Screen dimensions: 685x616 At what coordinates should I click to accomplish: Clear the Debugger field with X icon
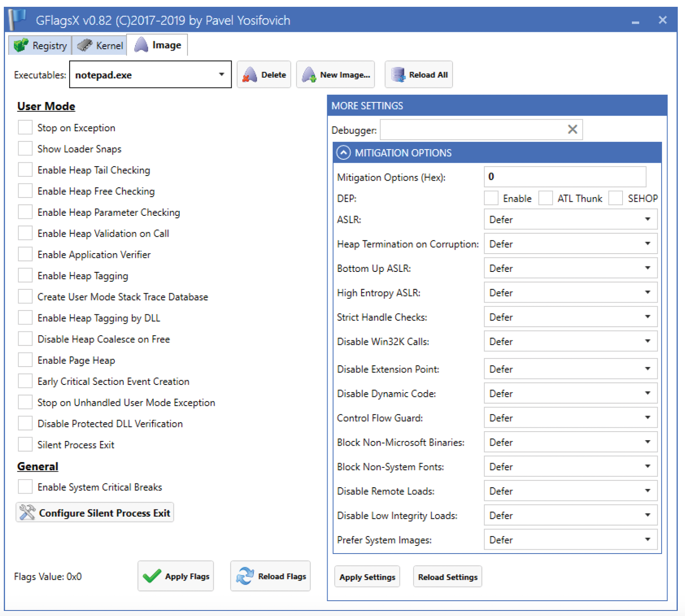tap(572, 129)
